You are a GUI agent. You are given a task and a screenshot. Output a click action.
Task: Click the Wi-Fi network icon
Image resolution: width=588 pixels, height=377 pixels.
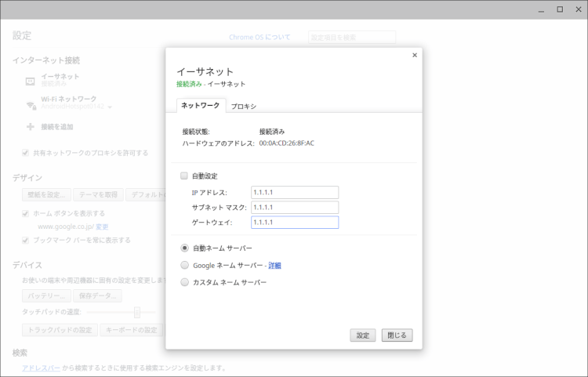pos(30,104)
